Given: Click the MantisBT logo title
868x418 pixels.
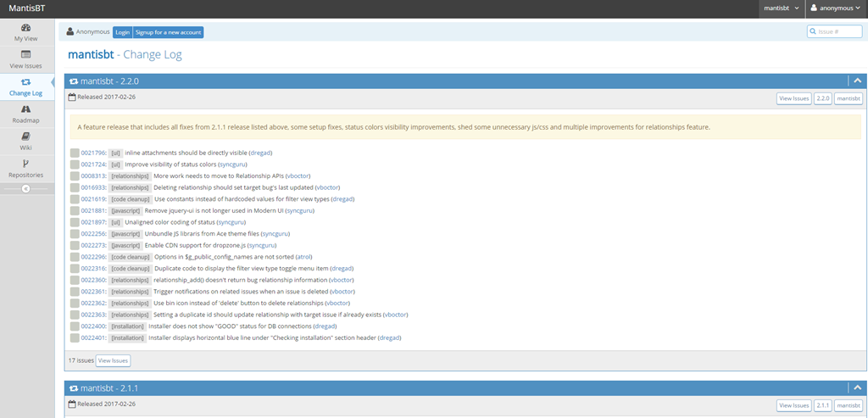Looking at the screenshot, I should (27, 8).
